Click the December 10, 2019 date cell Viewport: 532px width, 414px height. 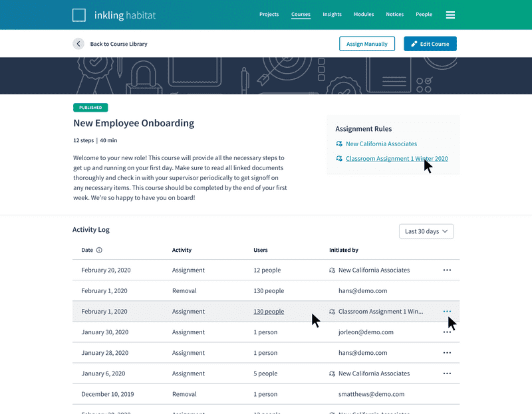pos(108,394)
